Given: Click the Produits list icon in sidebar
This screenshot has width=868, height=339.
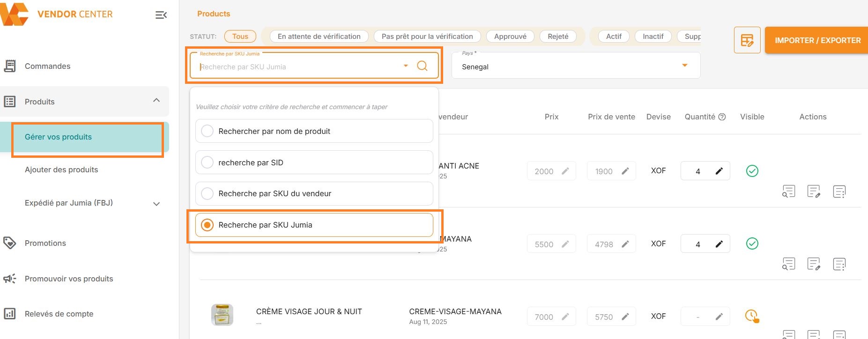Looking at the screenshot, I should [10, 102].
